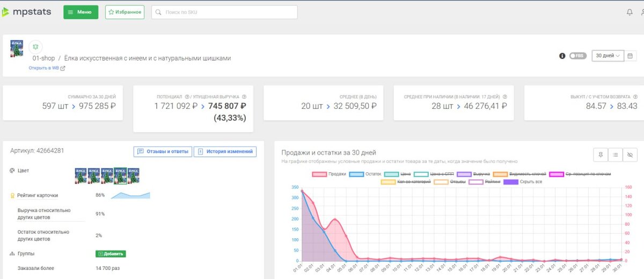Focus the Поиск по SKU search field
Screen dimensions: 644x279
click(x=224, y=12)
